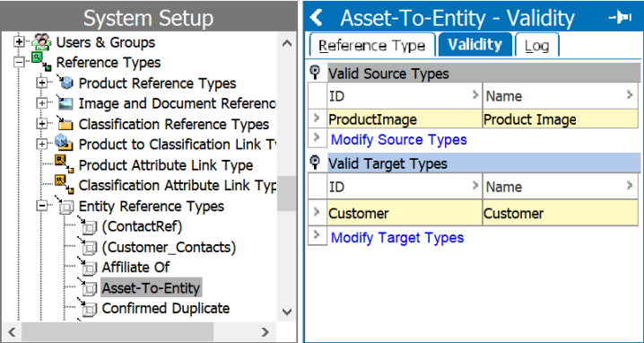
Task: Click the Product Attribute Link Type icon
Action: tap(65, 164)
